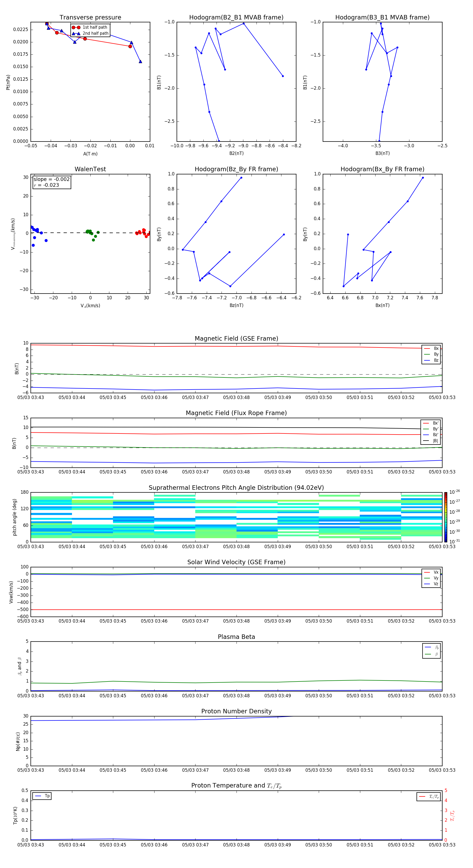The image size is (473, 868).
Task: Click the 'Vx' legend entry
Action: [x=431, y=572]
